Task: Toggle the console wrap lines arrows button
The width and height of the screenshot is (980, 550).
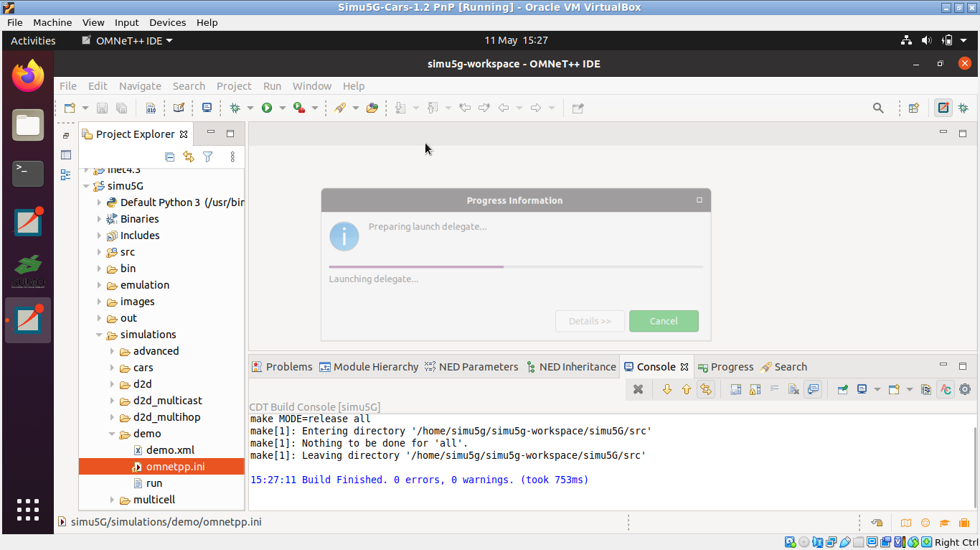Action: coord(706,389)
